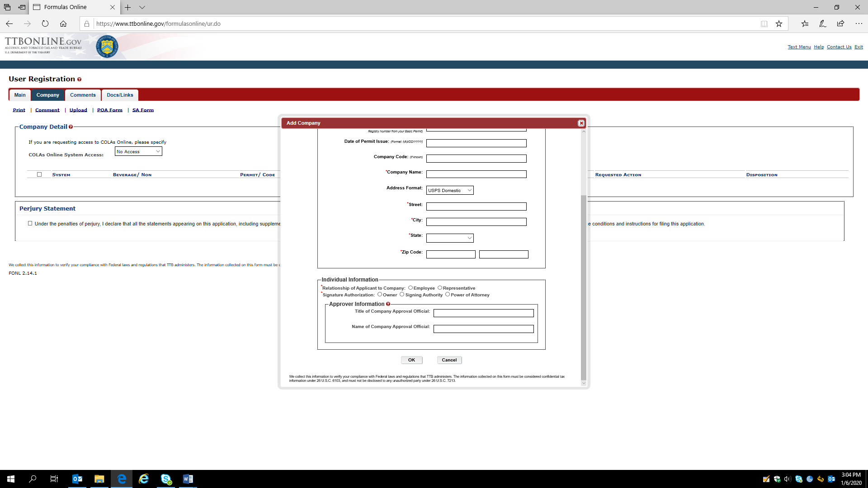Open the Address Format dropdown
The width and height of the screenshot is (868, 488).
click(x=449, y=190)
